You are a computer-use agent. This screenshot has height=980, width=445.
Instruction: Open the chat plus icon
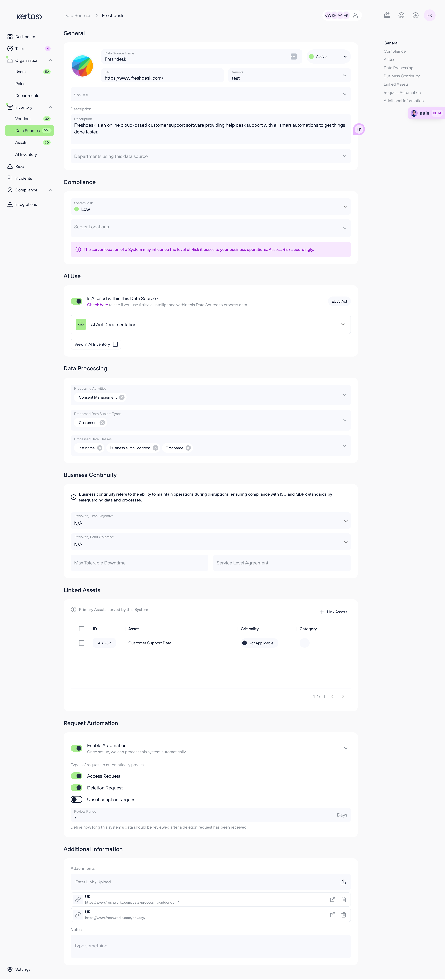click(x=415, y=16)
